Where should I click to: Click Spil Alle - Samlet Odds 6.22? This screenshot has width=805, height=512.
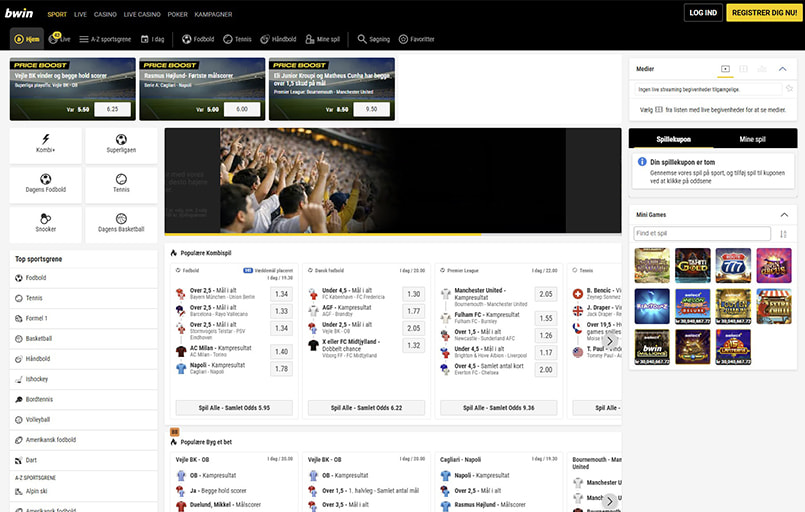[367, 408]
